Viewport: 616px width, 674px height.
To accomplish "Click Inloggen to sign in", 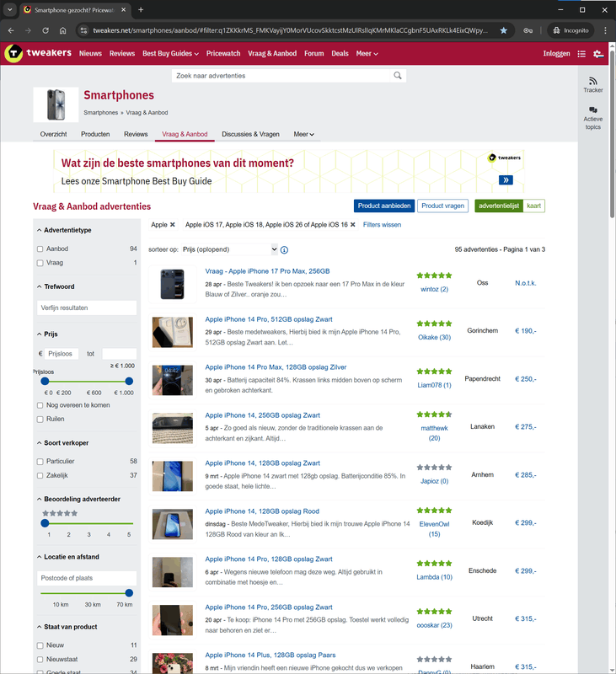I will [556, 53].
